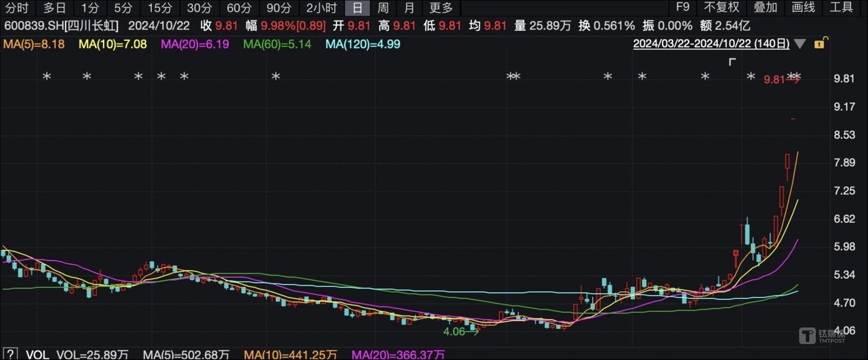Toggle the 叠加 overlay option
868x360 pixels.
point(765,8)
